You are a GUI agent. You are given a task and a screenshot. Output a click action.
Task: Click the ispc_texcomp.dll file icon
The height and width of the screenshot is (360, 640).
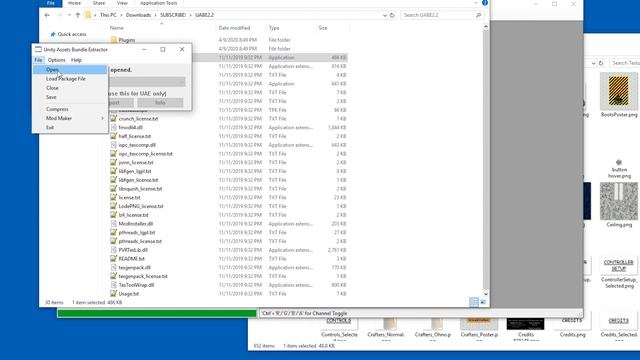(113, 145)
